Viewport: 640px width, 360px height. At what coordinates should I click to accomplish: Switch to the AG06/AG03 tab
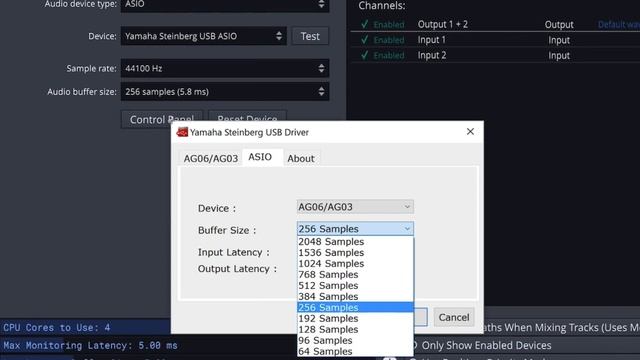211,158
